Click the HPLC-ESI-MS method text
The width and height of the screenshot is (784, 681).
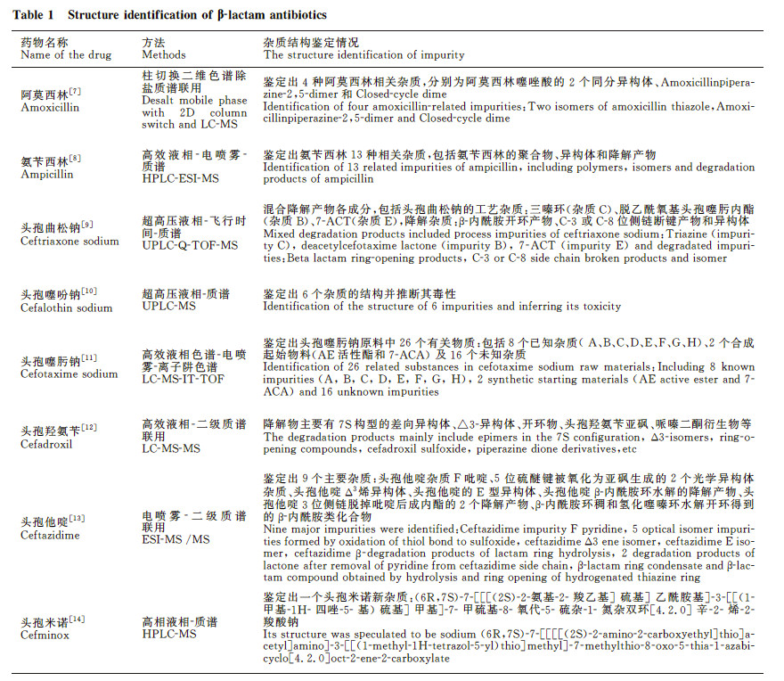tap(180, 178)
